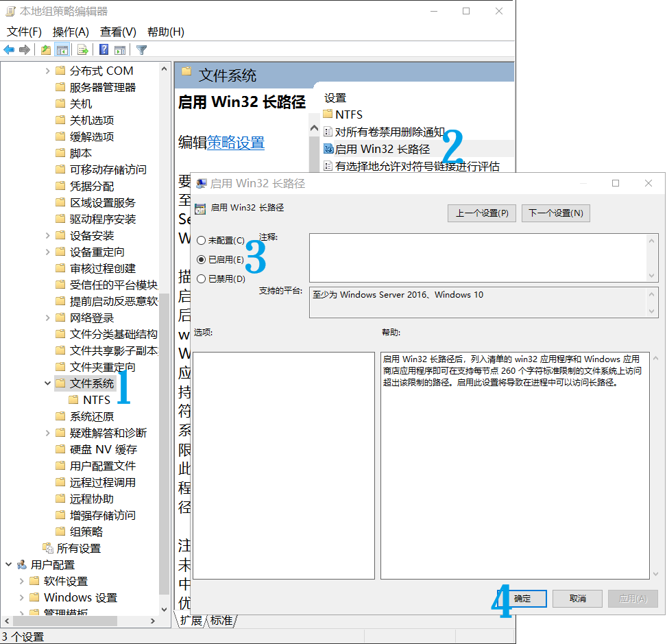The width and height of the screenshot is (667, 644).
Task: Expand the 疑难解答和诊断 tree node
Action: pyautogui.click(x=48, y=433)
